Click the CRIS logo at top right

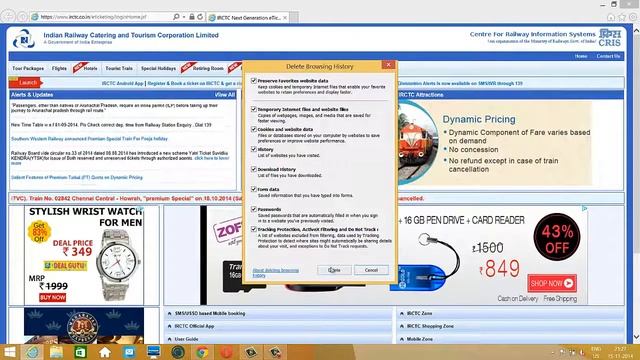coord(610,38)
